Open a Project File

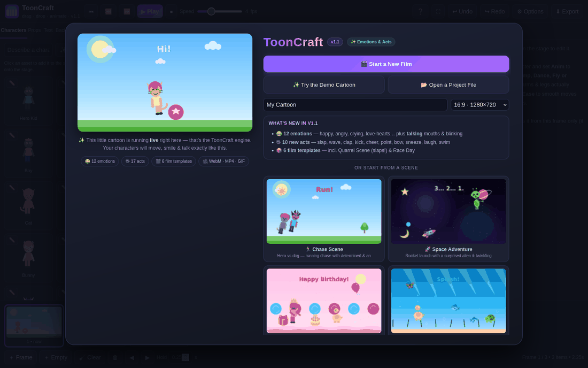point(448,85)
